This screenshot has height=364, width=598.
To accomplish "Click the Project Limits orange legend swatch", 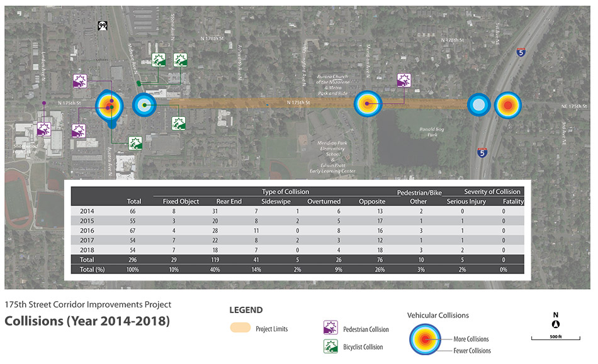I will [240, 328].
